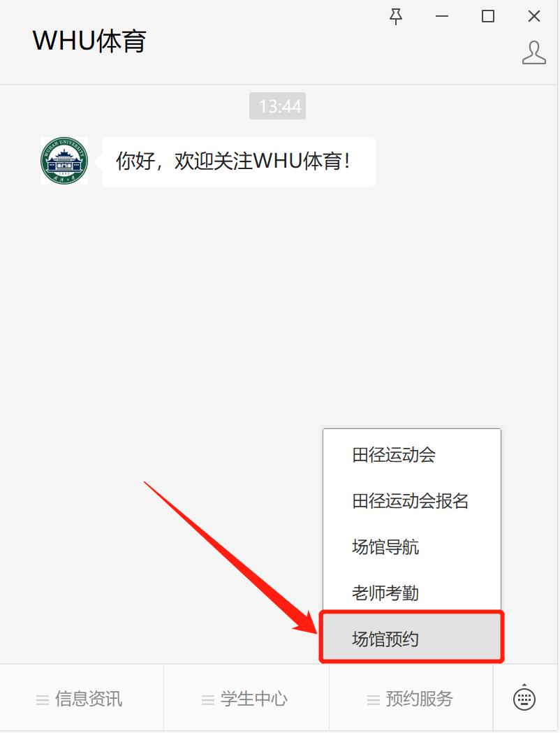Screen dimensions: 560x733
Task: Click the Wuhan University avatar logo
Action: pyautogui.click(x=64, y=161)
